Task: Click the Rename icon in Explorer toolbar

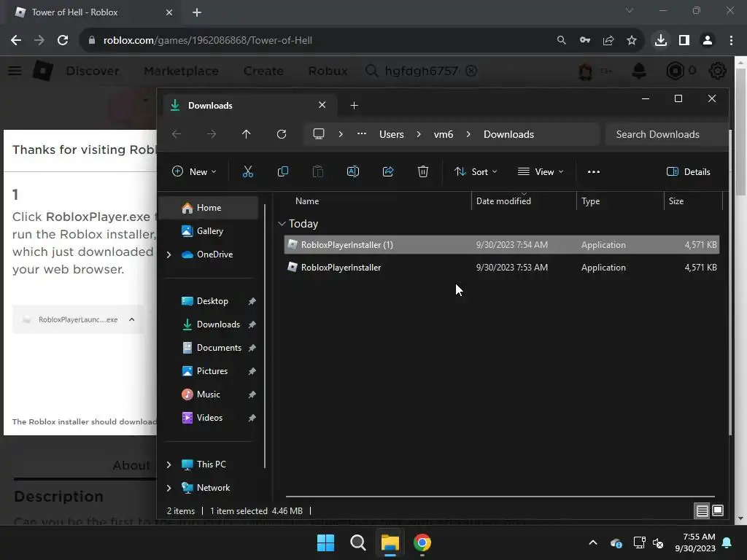Action: pyautogui.click(x=353, y=172)
